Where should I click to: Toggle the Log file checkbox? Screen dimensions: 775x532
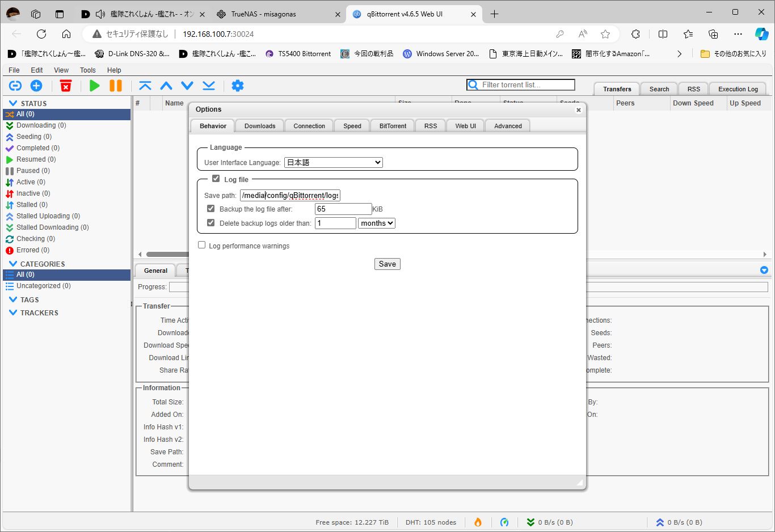coord(216,179)
